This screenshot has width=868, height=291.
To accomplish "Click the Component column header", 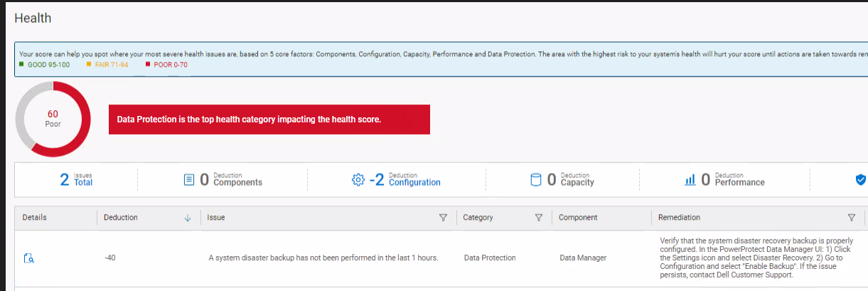I will pos(578,218).
